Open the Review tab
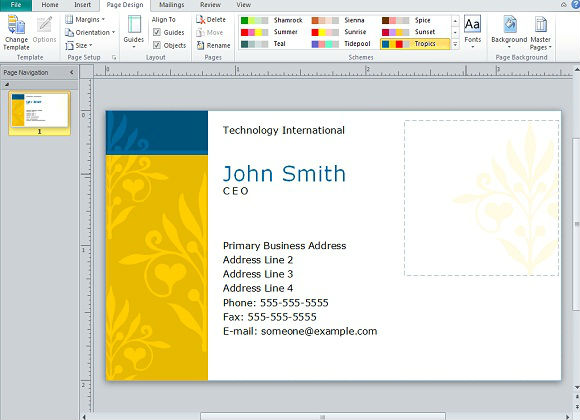Image resolution: width=580 pixels, height=420 pixels. click(210, 5)
